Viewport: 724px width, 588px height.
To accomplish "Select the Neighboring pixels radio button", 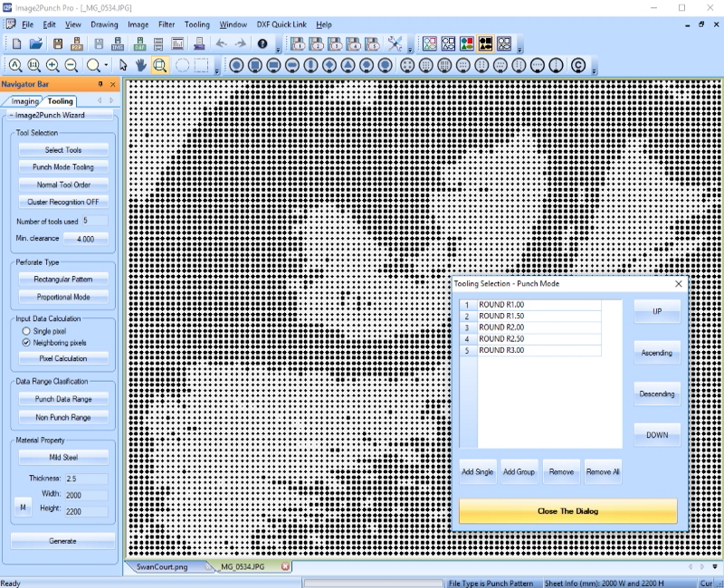I will point(26,343).
